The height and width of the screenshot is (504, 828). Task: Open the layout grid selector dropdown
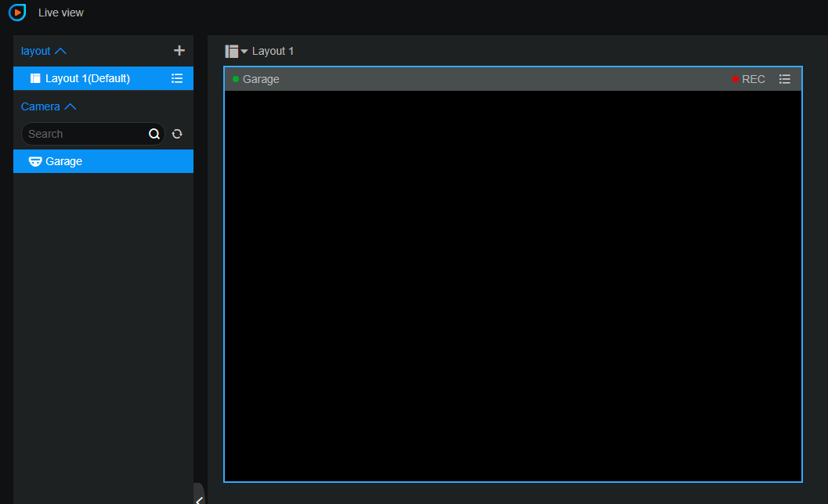pos(236,51)
